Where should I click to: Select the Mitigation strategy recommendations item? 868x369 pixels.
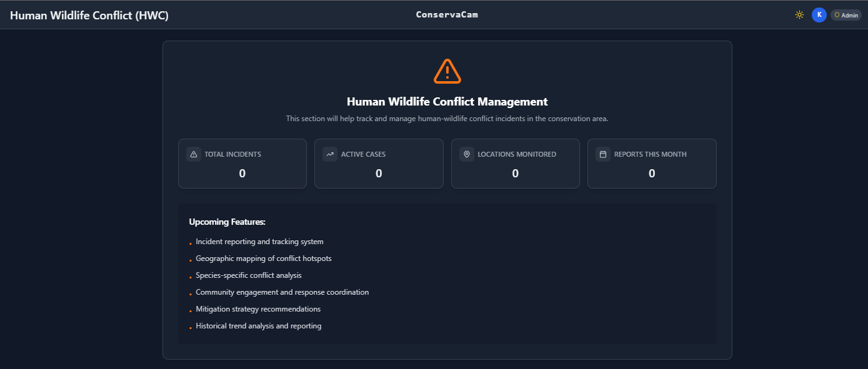click(x=258, y=309)
